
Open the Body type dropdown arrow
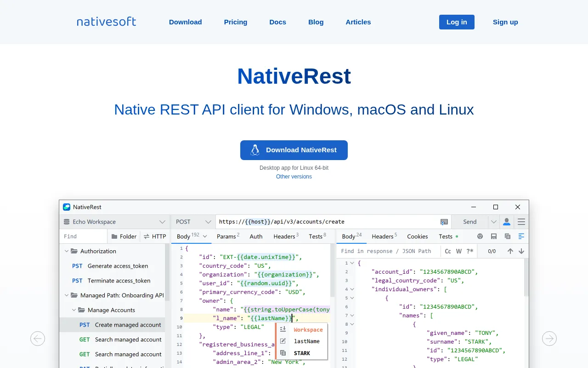click(205, 236)
